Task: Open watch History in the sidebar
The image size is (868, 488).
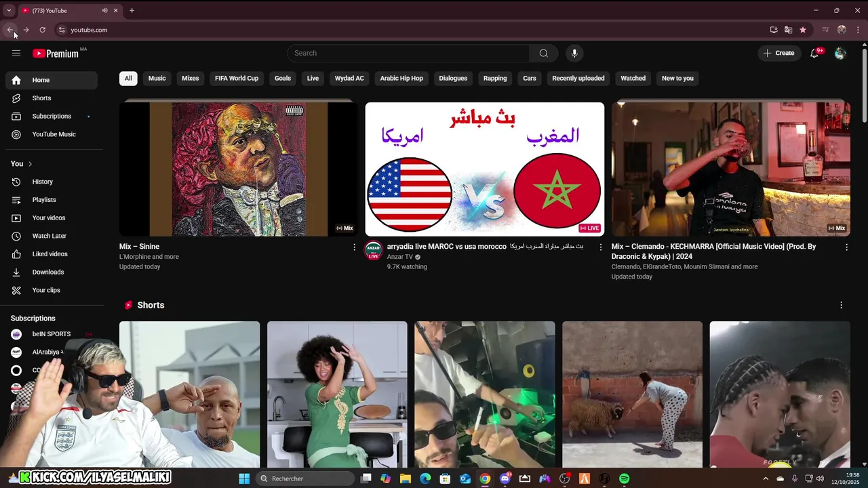Action: (x=52, y=182)
